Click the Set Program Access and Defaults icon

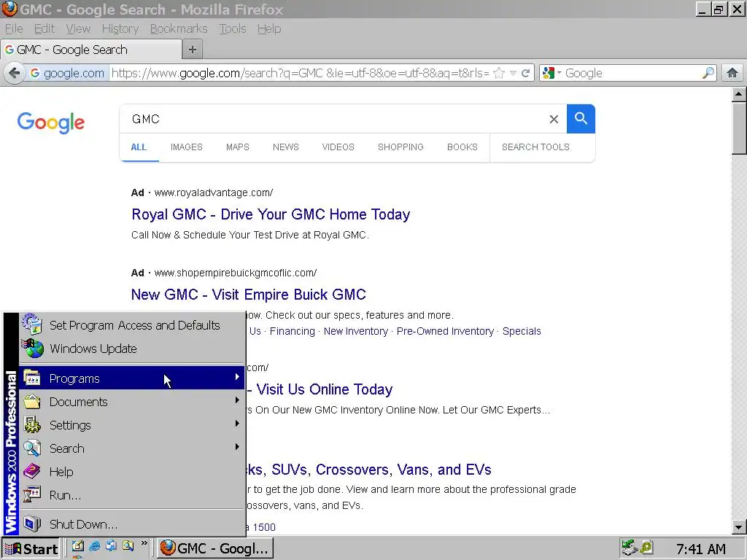[32, 324]
